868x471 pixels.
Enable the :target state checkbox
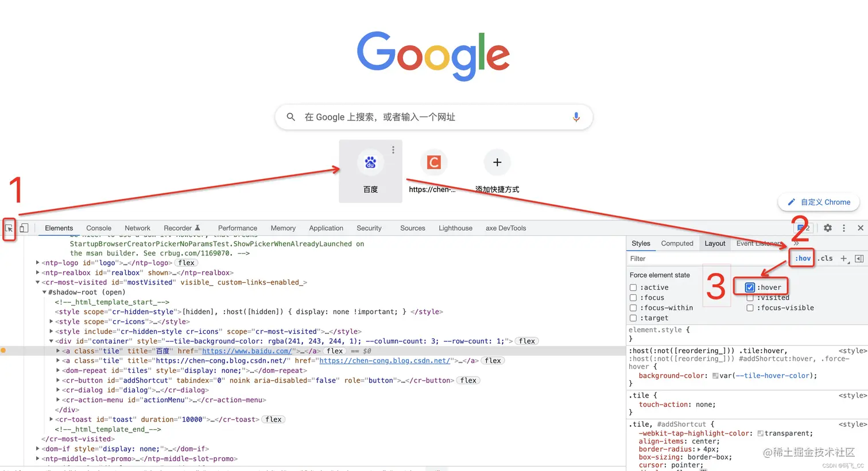pyautogui.click(x=633, y=318)
